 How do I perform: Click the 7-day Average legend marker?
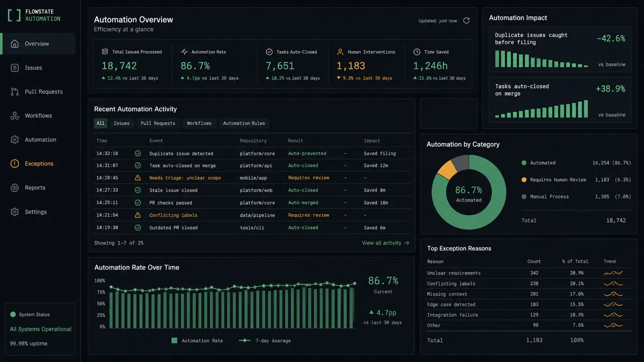point(245,341)
